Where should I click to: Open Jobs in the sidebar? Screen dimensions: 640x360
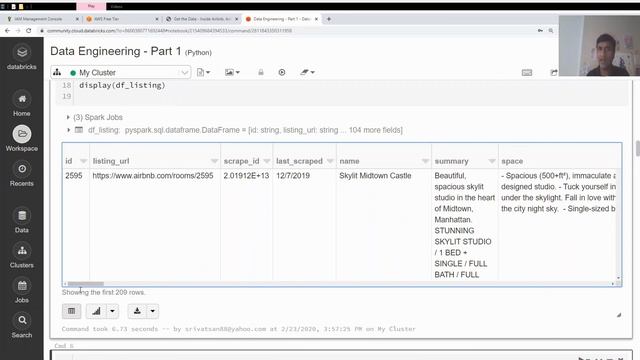22,291
